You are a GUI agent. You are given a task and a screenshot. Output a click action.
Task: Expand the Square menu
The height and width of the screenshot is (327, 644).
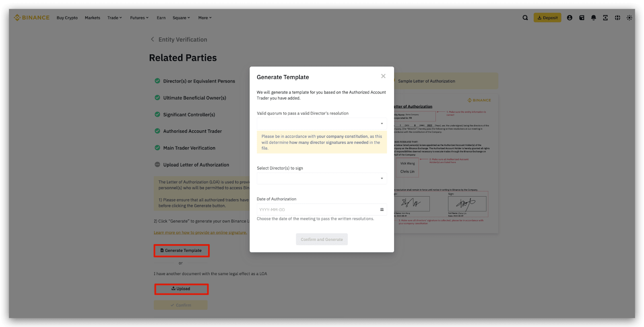coord(181,18)
